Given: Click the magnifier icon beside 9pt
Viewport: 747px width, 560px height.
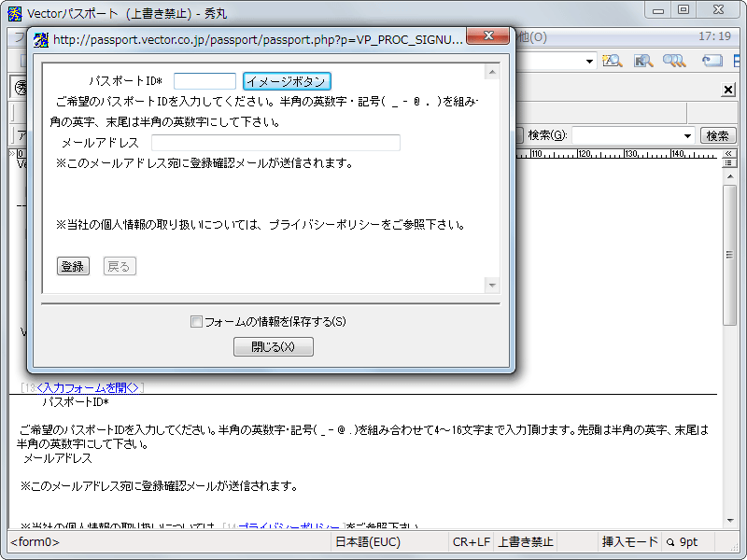Looking at the screenshot, I should pos(670,542).
